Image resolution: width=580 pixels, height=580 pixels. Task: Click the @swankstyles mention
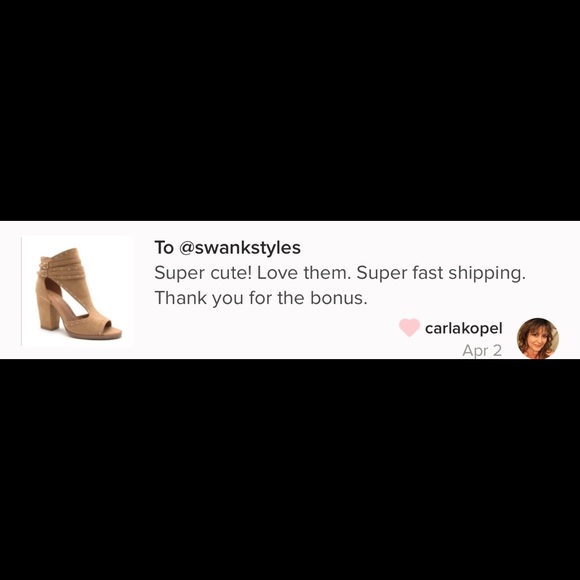240,247
